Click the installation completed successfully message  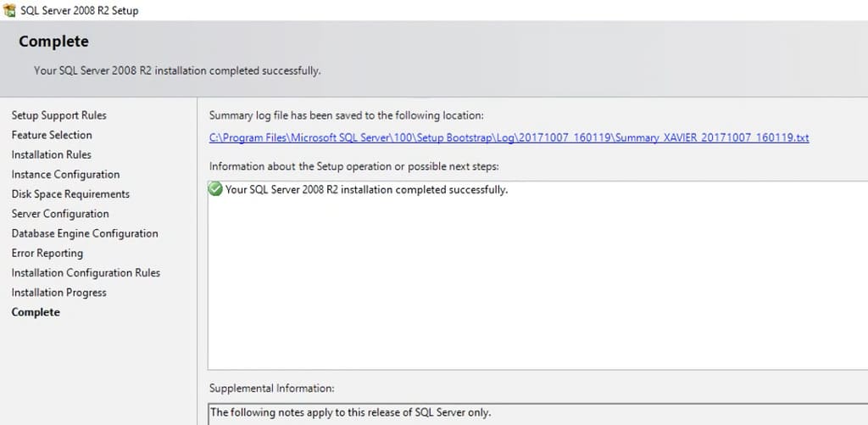tap(366, 189)
